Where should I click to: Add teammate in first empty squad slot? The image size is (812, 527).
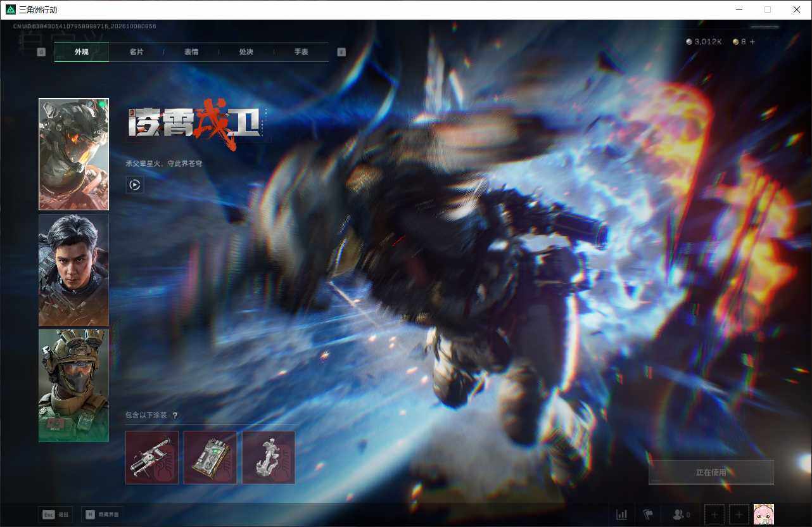tap(714, 514)
